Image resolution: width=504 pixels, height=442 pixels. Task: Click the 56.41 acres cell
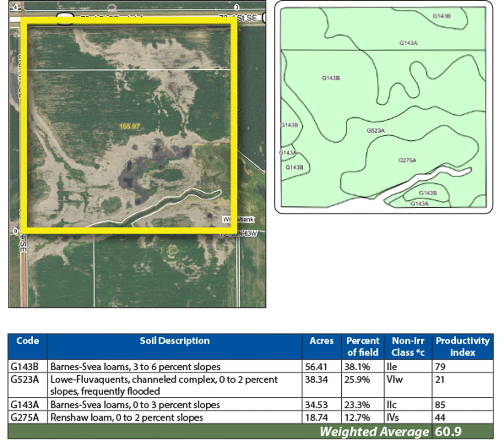coord(316,367)
